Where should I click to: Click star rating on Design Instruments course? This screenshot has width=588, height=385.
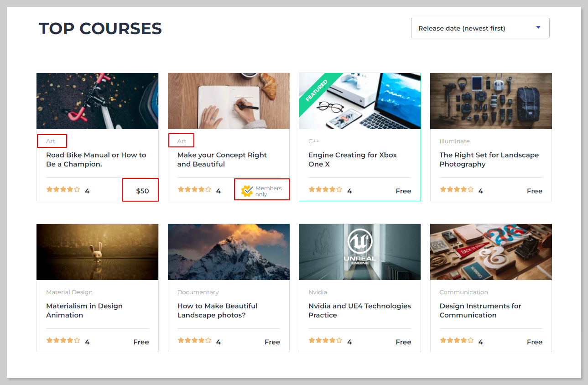click(x=457, y=340)
